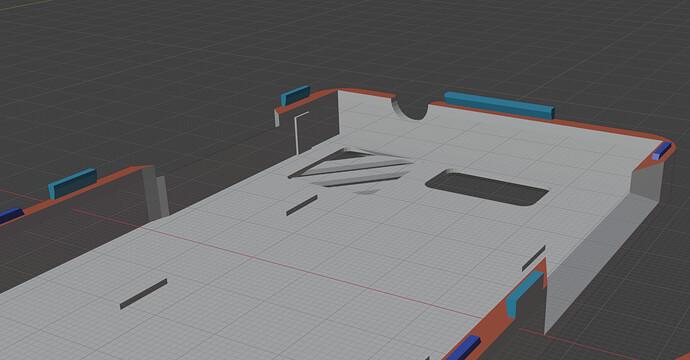Select the small teal block above back-left wall
Screen dimensions: 690x360
pyautogui.click(x=295, y=95)
